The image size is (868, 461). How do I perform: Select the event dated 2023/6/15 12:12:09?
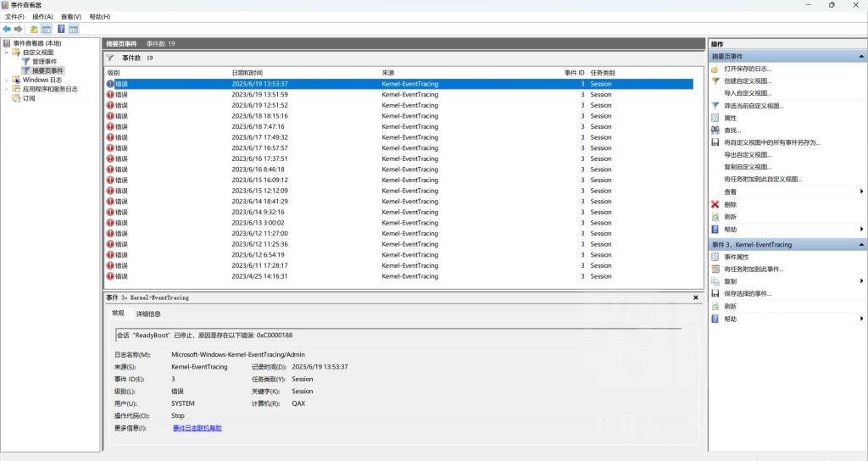tap(399, 191)
